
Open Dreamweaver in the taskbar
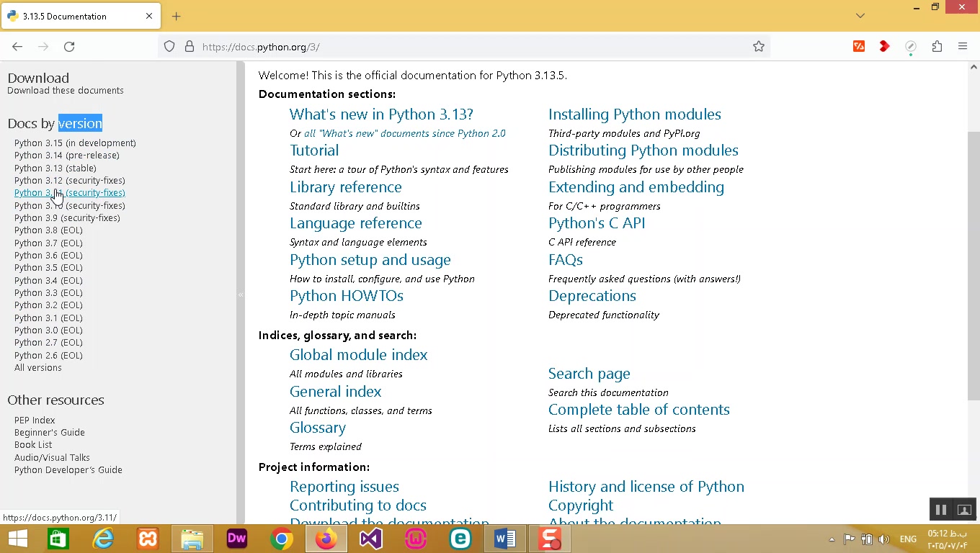pyautogui.click(x=237, y=539)
